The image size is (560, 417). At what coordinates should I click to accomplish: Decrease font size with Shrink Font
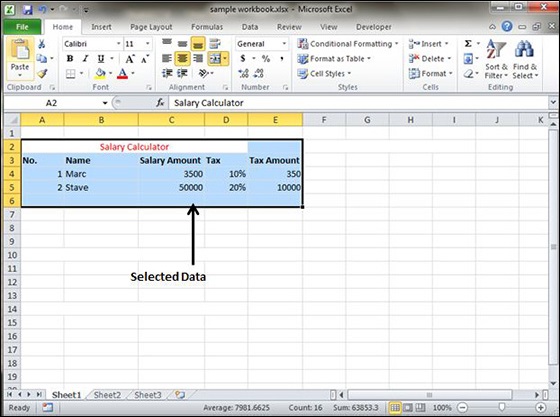point(145,59)
